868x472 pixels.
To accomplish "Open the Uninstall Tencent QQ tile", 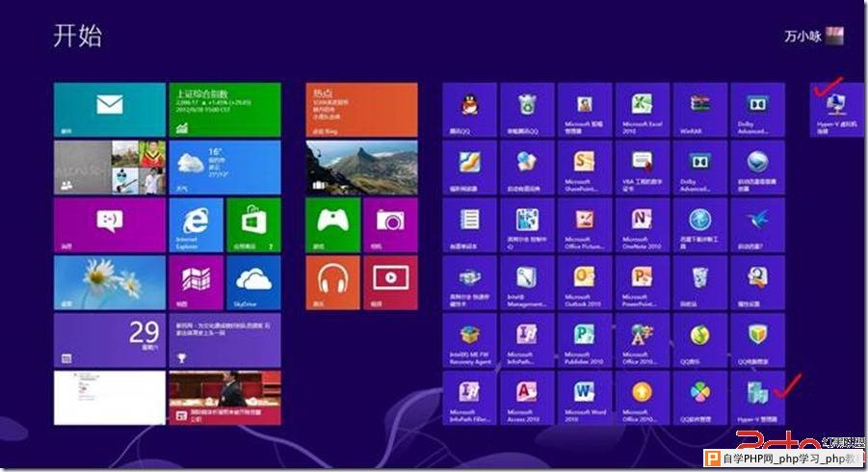I will 527,110.
